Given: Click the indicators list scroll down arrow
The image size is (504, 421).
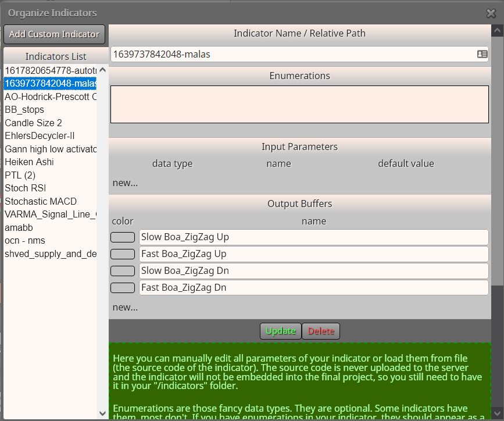Looking at the screenshot, I should [x=102, y=413].
